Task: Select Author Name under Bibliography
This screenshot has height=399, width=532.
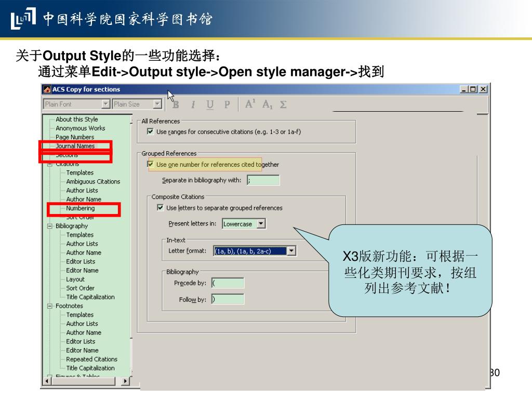Action: pos(84,252)
